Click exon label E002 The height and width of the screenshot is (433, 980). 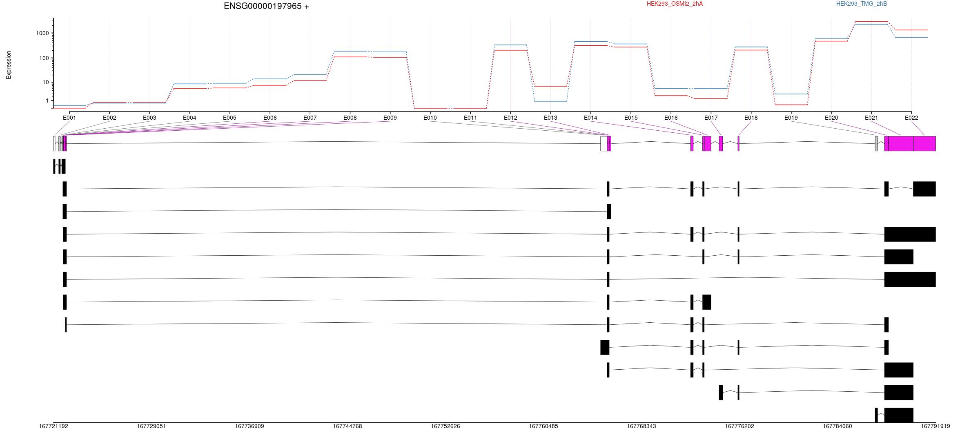click(x=109, y=118)
